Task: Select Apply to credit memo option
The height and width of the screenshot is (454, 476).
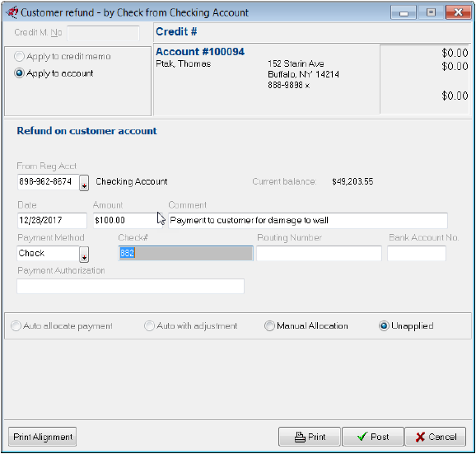Action: tap(19, 57)
